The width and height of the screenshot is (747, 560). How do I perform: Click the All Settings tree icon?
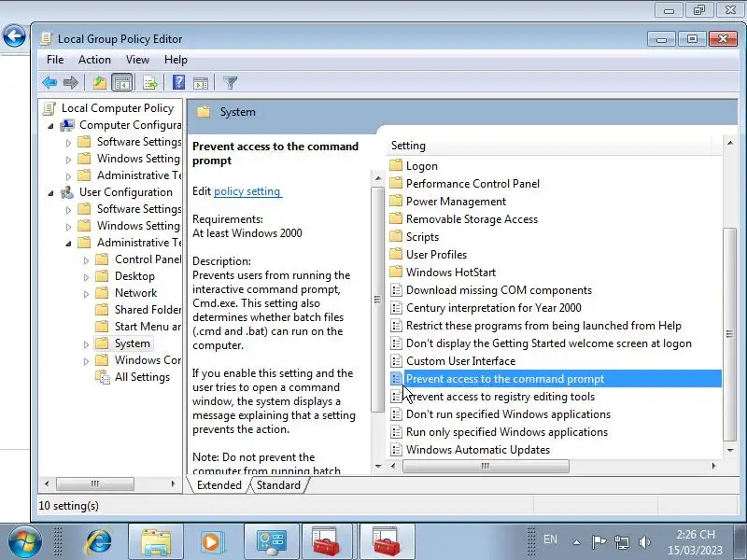pos(103,377)
